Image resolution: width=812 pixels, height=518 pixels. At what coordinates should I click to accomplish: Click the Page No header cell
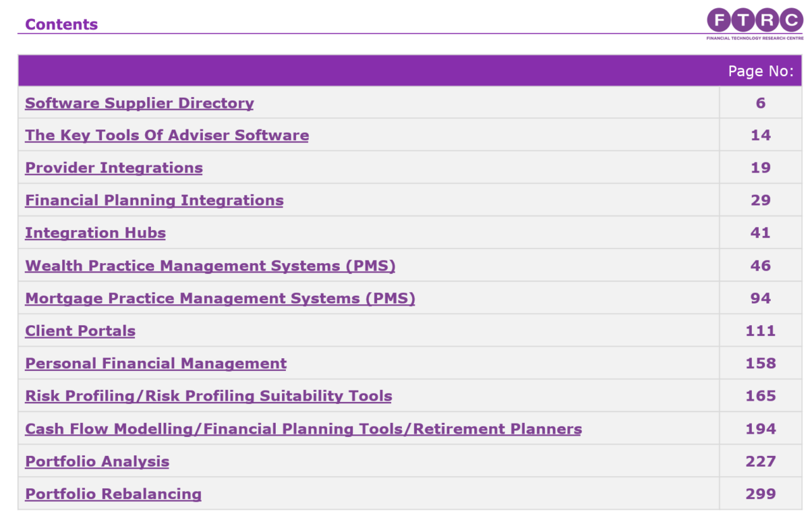point(761,71)
